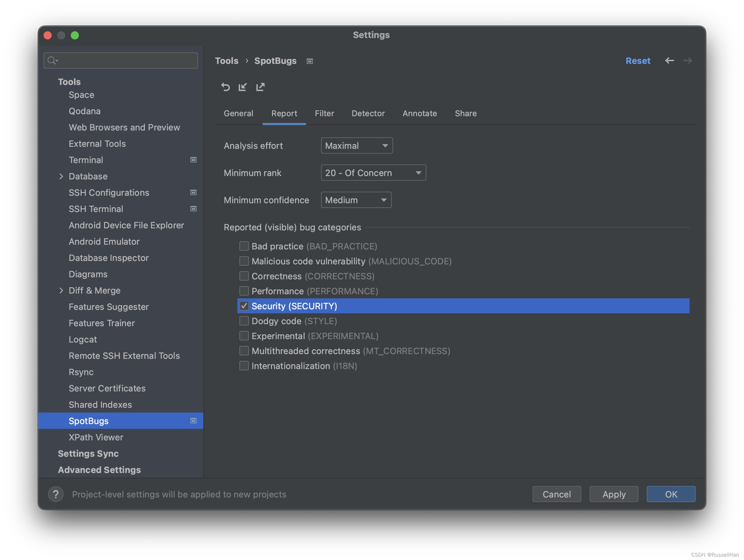The image size is (744, 560).
Task: Switch to the Annotate tab
Action: point(420,113)
